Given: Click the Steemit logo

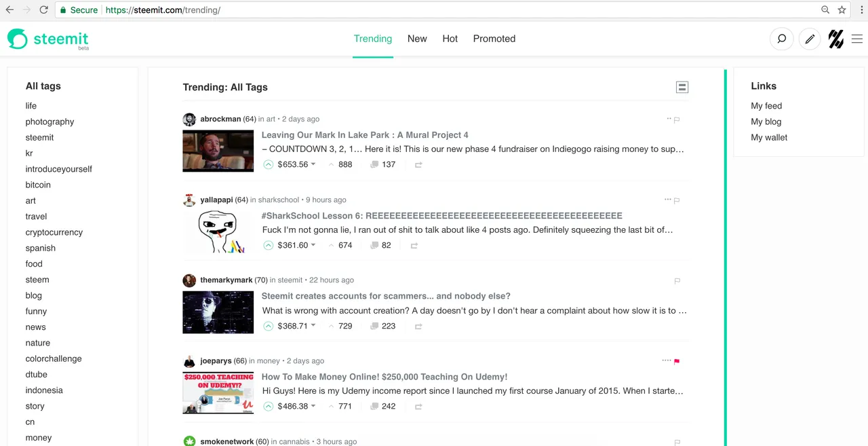Looking at the screenshot, I should [48, 39].
